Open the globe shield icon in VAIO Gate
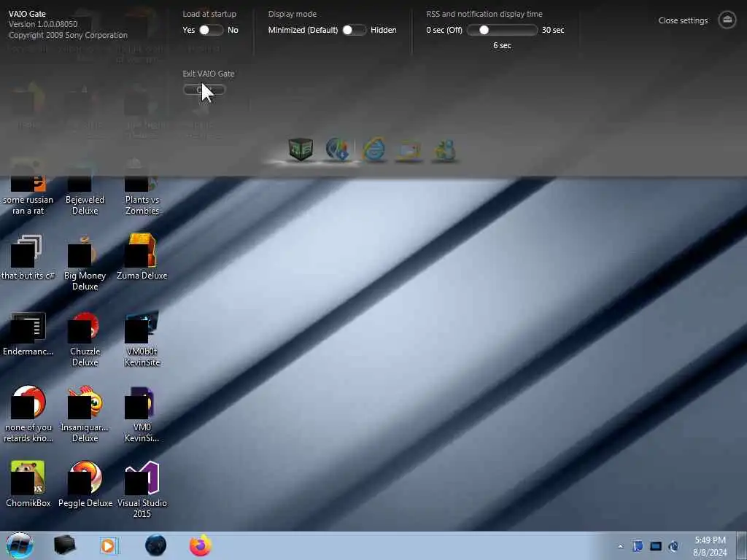 pyautogui.click(x=337, y=149)
